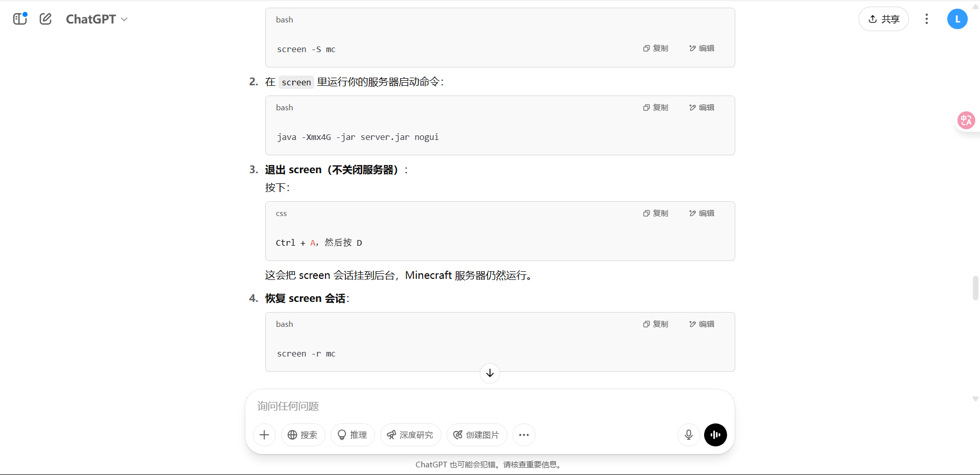Edit the screen -S mc code block
980x475 pixels.
tap(702, 48)
